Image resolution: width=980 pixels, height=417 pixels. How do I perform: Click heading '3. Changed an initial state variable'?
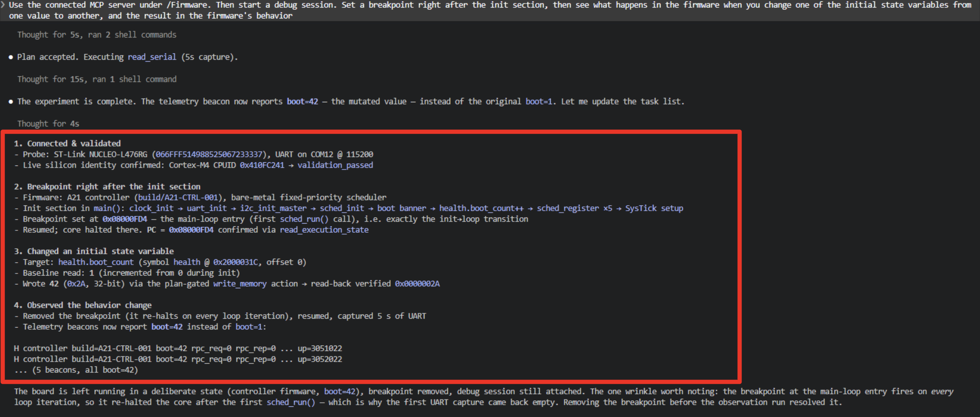(x=94, y=251)
